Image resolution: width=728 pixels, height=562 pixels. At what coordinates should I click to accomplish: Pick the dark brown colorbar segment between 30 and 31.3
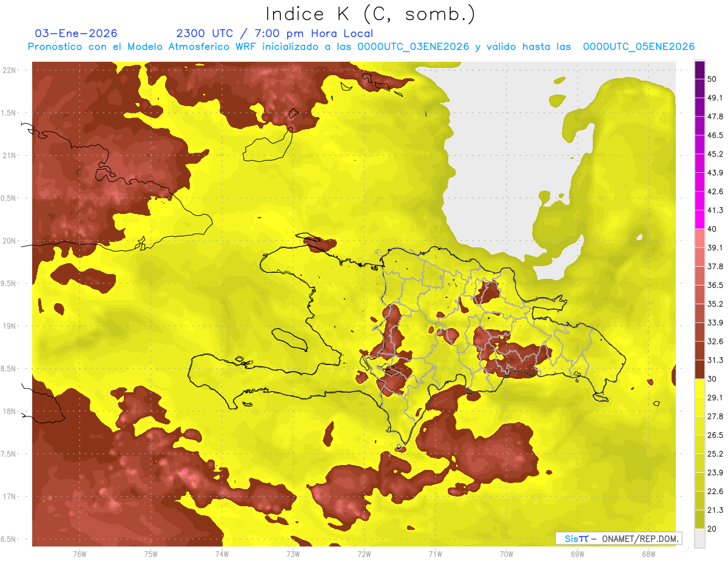pos(699,369)
